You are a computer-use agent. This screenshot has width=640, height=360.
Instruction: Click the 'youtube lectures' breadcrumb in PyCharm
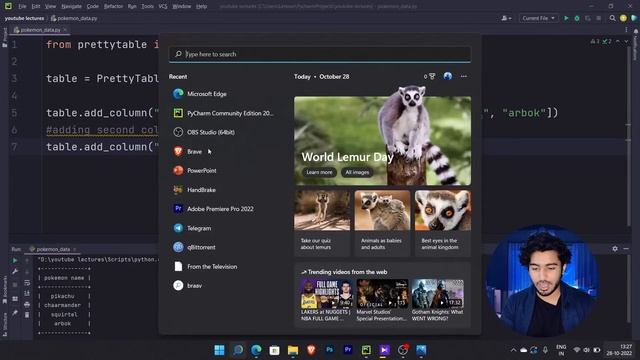(x=24, y=18)
